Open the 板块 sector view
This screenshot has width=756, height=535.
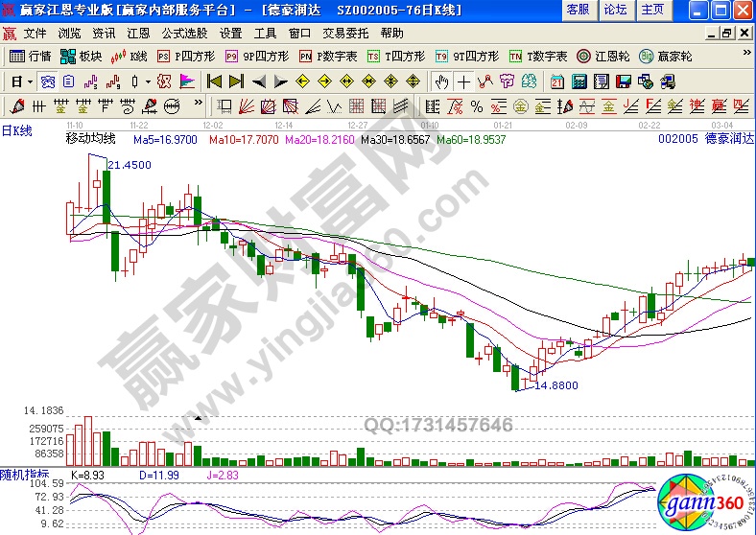click(x=81, y=57)
